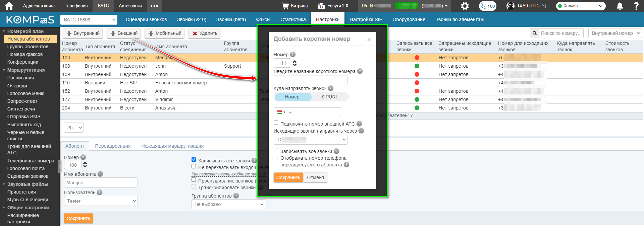Enable Отображать номер телефона переадресуемого абонента
The width and height of the screenshot is (644, 226).
coord(276,157)
